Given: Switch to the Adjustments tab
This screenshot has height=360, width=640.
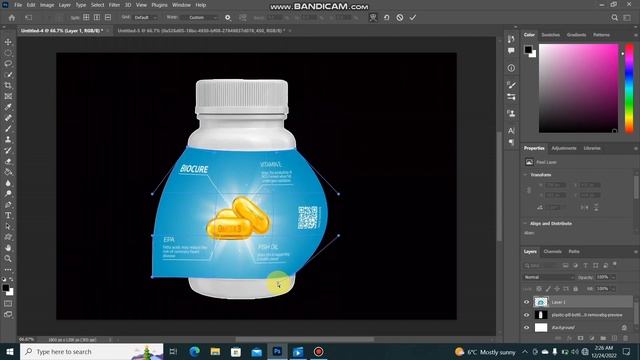Looking at the screenshot, I should point(564,148).
